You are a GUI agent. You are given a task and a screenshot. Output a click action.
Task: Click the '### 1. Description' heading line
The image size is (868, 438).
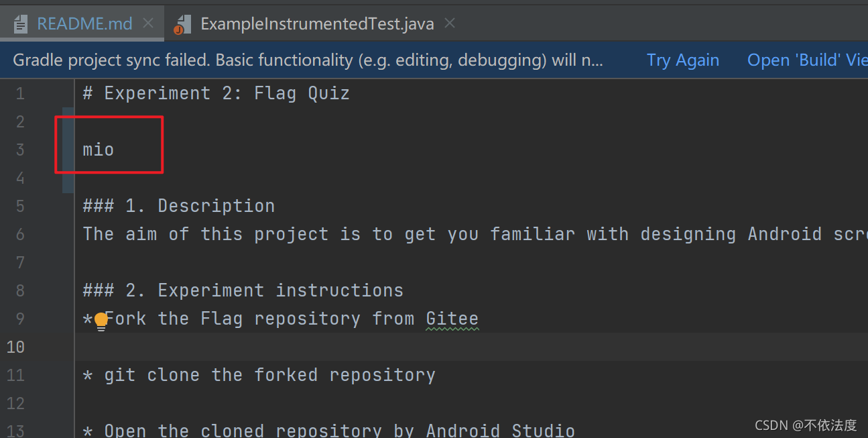[178, 206]
